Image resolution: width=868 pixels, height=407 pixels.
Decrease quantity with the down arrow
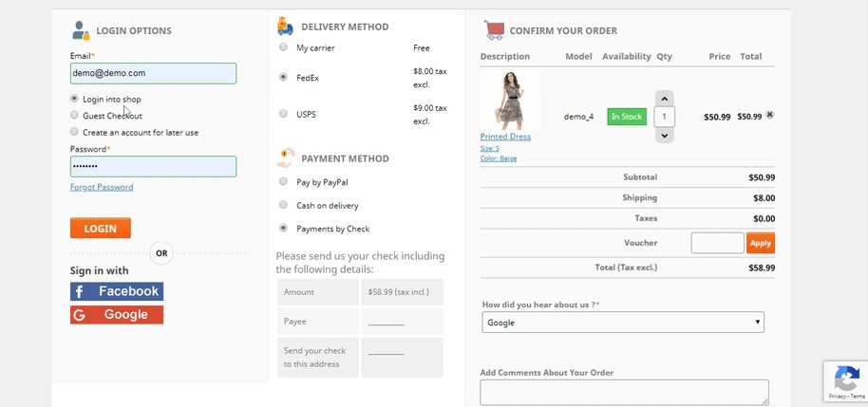coord(664,135)
